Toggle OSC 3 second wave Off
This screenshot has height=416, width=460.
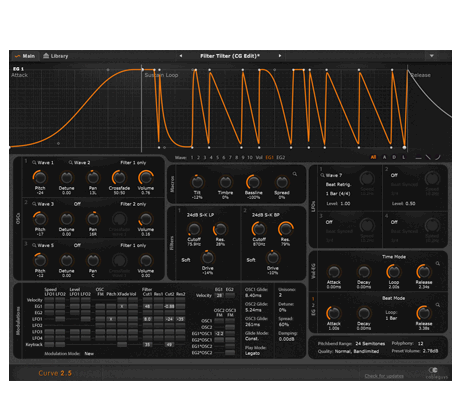77,245
